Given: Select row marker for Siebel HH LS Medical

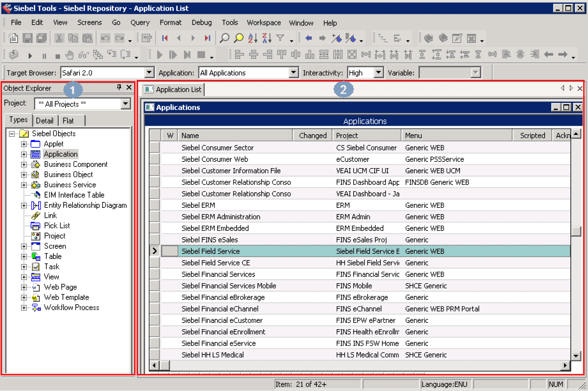Looking at the screenshot, I should click(x=155, y=355).
